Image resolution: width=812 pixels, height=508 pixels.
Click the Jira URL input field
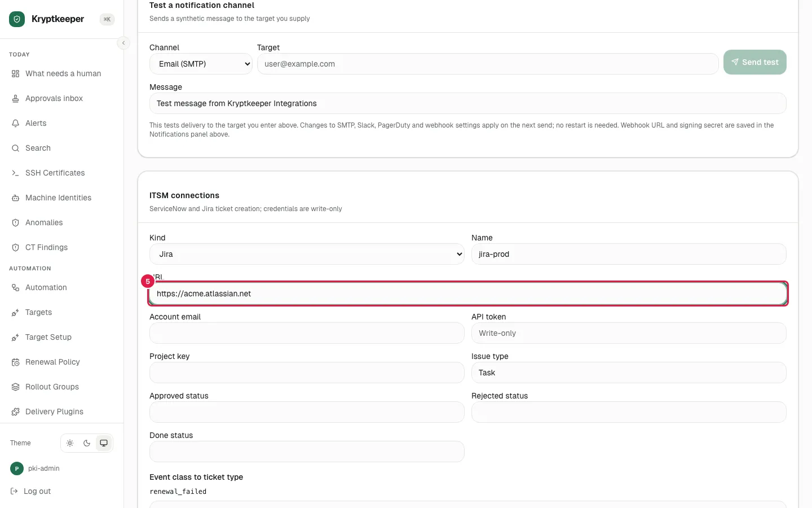click(468, 294)
